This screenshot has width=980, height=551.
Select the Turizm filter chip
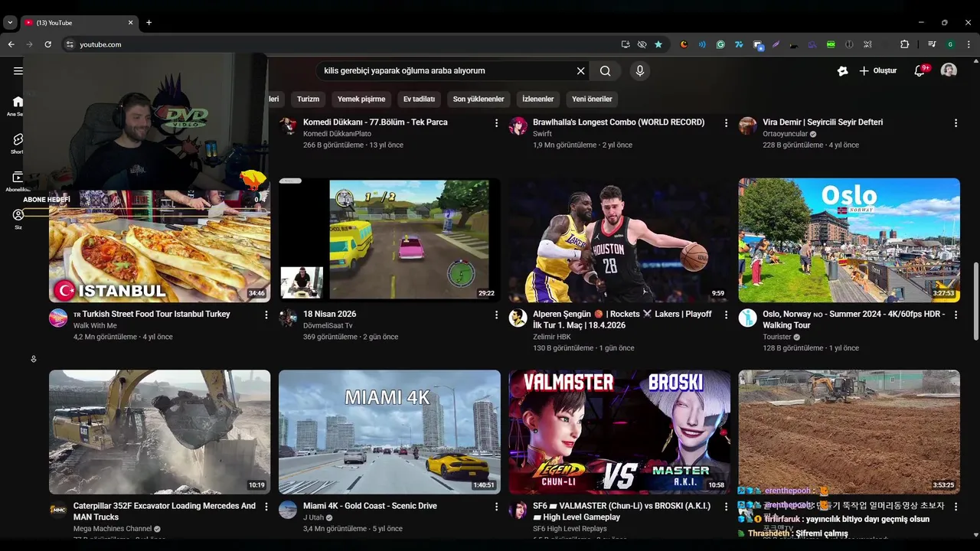tap(308, 99)
